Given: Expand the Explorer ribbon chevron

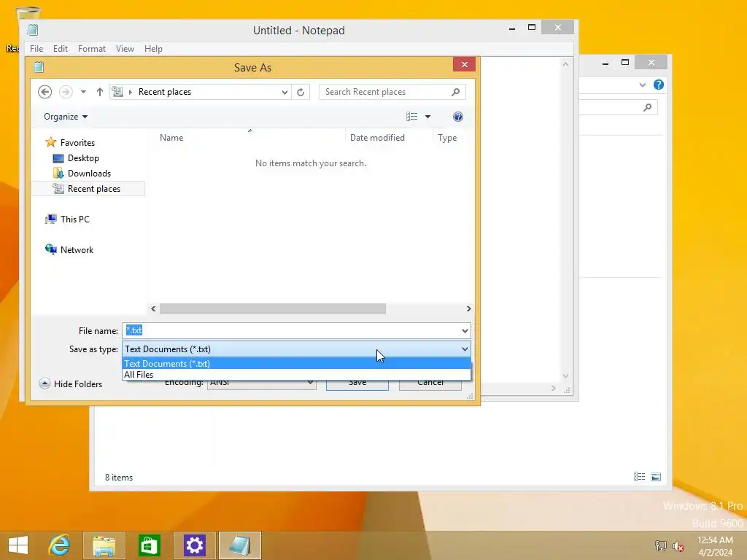Looking at the screenshot, I should pos(642,85).
